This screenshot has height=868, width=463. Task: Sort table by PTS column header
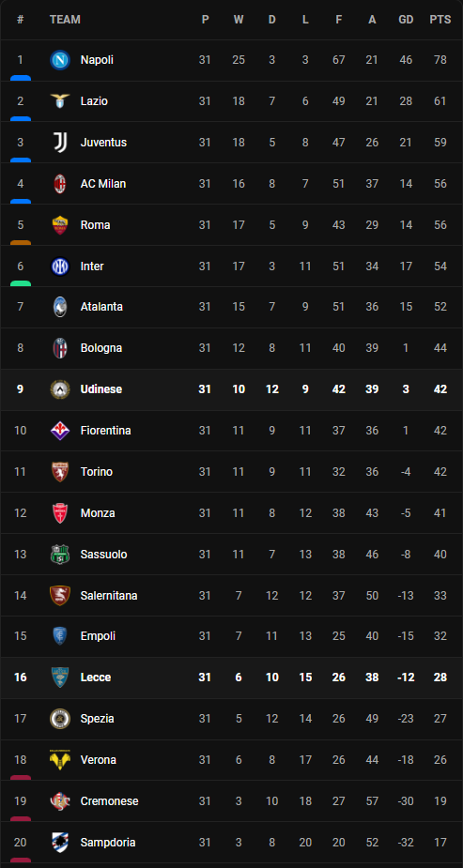click(440, 20)
